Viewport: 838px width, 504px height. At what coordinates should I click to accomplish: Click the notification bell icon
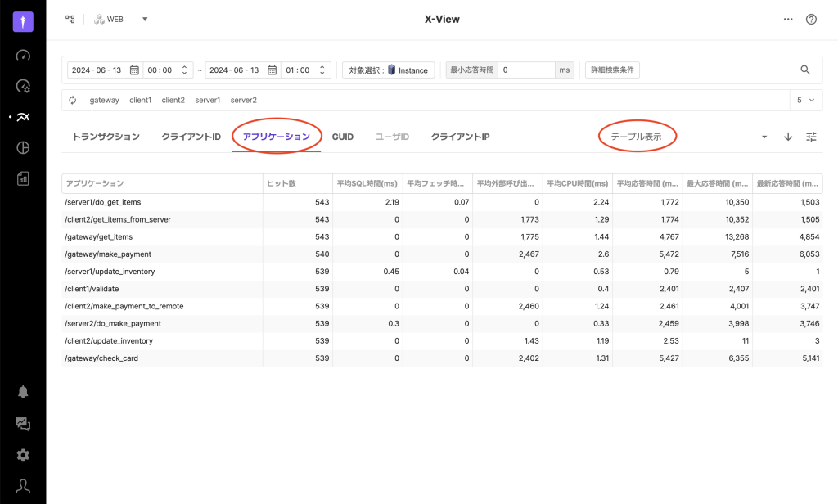pos(23,392)
